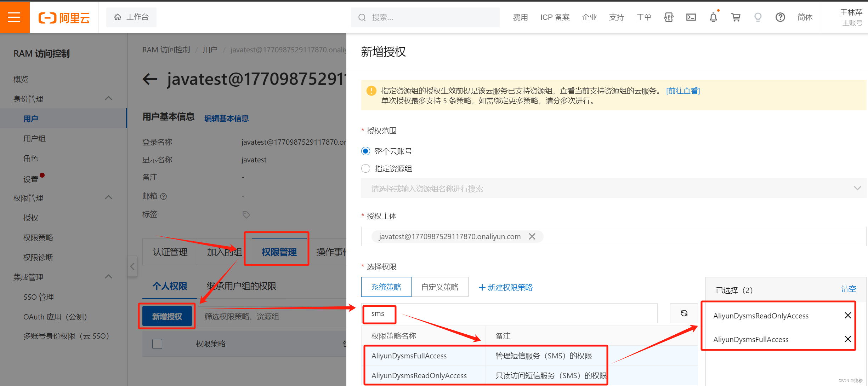Open 概览 in the RAM sidebar
The width and height of the screenshot is (868, 386).
(21, 79)
